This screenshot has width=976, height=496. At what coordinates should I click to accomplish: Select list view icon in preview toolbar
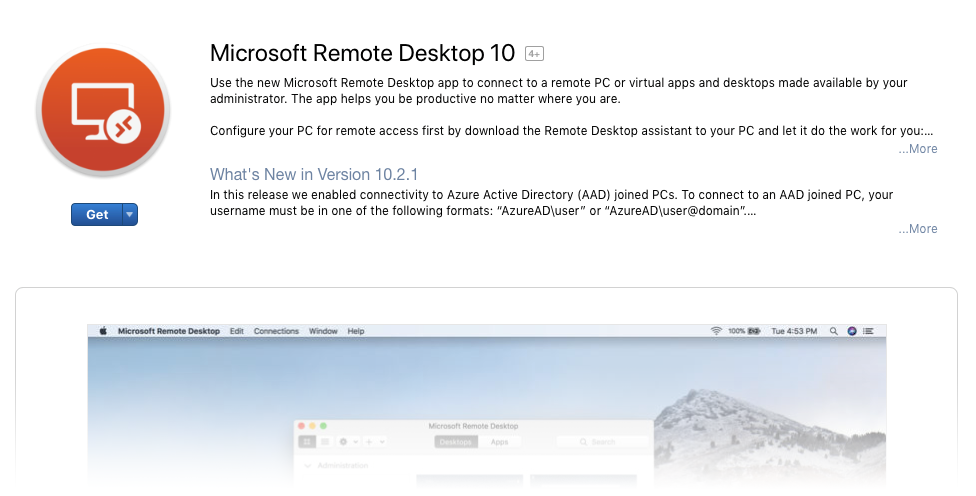point(325,442)
